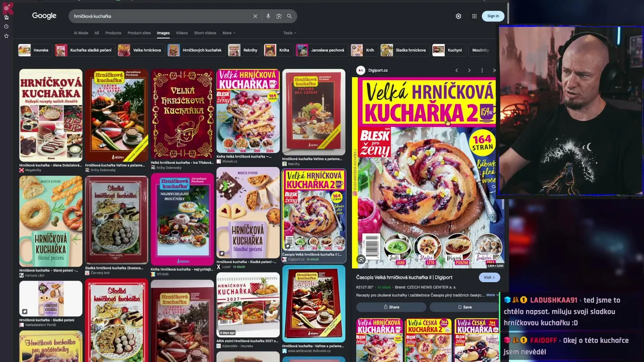644x362 pixels.
Task: Open the bookmarks star in browser sidebar
Action: point(6,36)
